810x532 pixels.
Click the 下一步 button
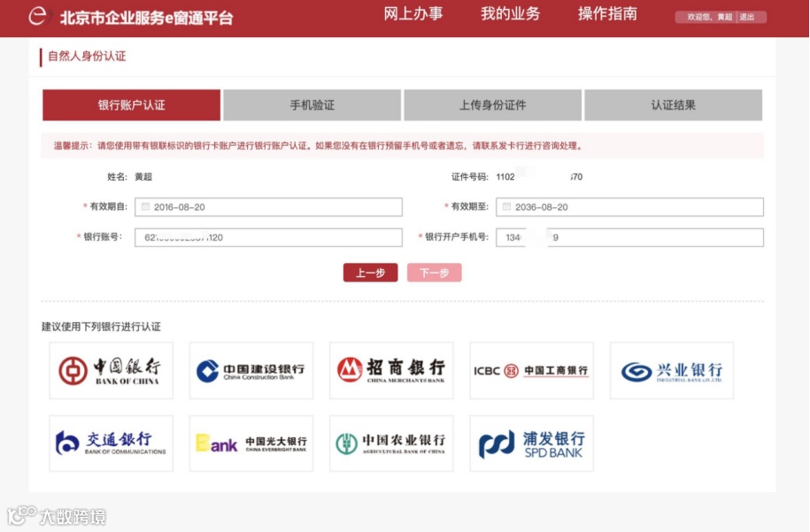click(x=434, y=273)
